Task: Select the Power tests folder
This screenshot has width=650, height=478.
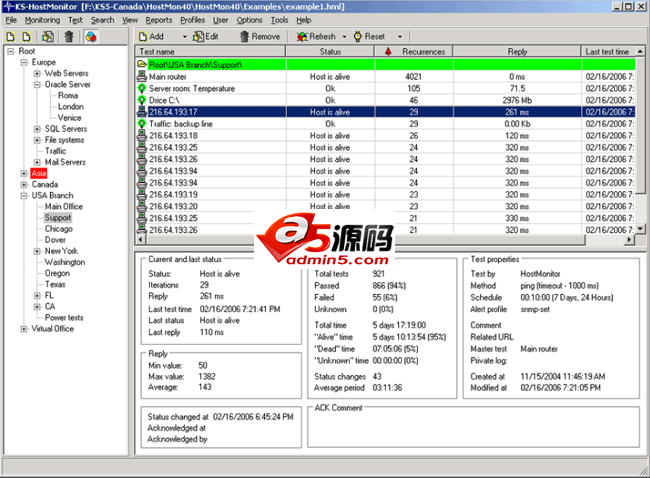Action: pyautogui.click(x=64, y=318)
